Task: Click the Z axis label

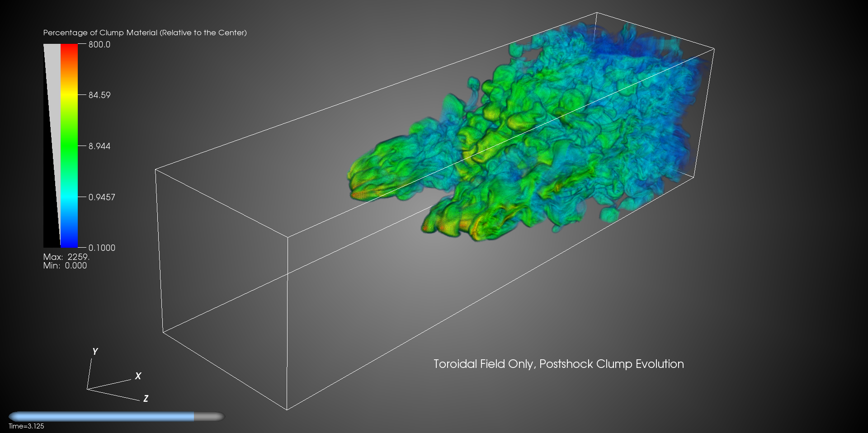Action: pyautogui.click(x=146, y=398)
